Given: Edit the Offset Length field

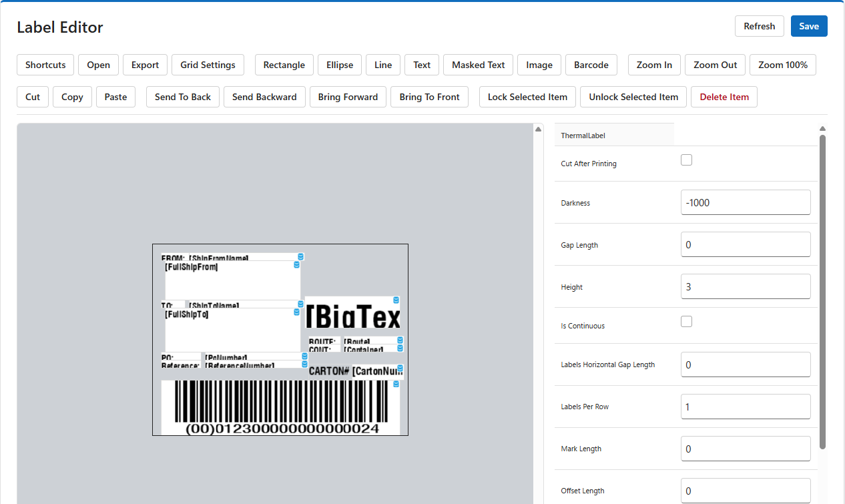Looking at the screenshot, I should click(x=746, y=491).
